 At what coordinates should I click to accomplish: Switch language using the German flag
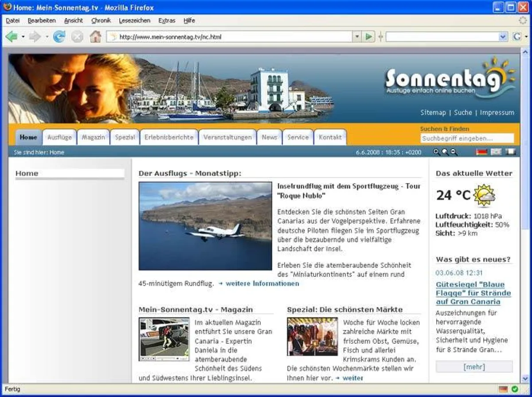tap(481, 152)
